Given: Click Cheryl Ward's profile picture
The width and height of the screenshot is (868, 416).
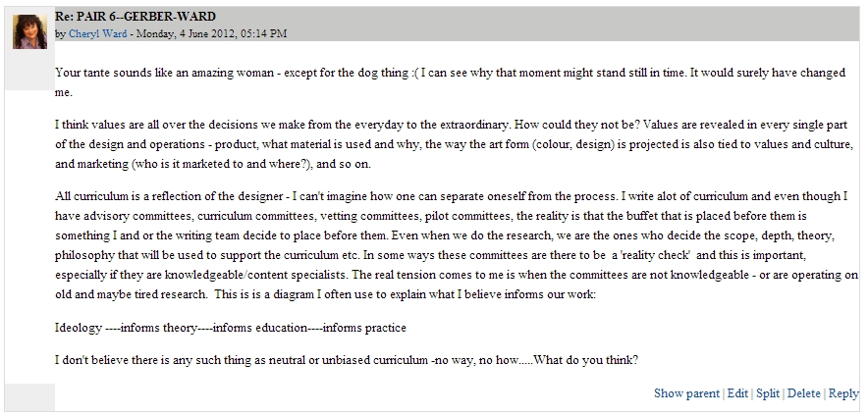Looking at the screenshot, I should (x=29, y=32).
